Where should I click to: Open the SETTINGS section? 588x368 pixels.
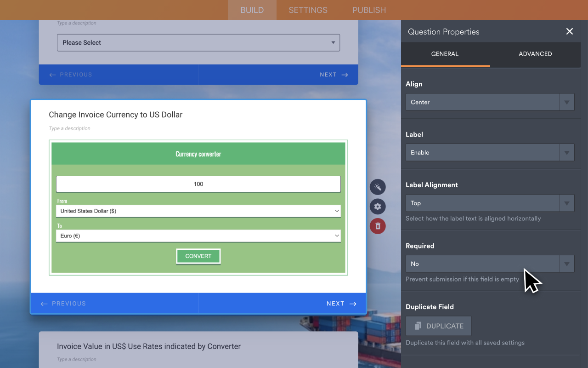(307, 10)
